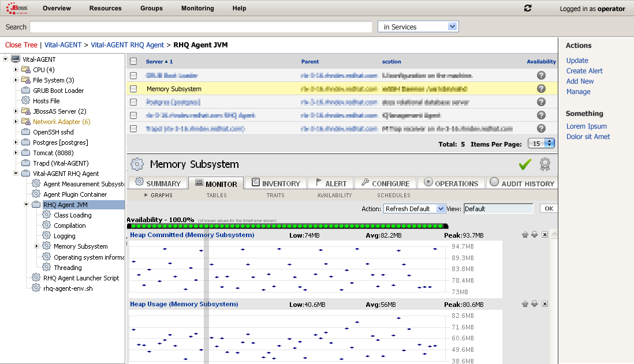Click the favorite ribbon badge icon
The height and width of the screenshot is (364, 634).
click(545, 164)
